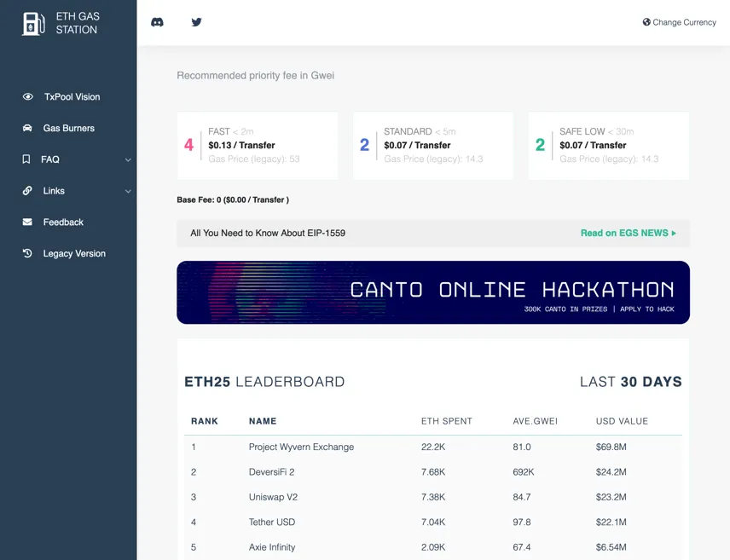Click the $0.13 / Transfer value
This screenshot has height=560, width=730.
tap(241, 145)
